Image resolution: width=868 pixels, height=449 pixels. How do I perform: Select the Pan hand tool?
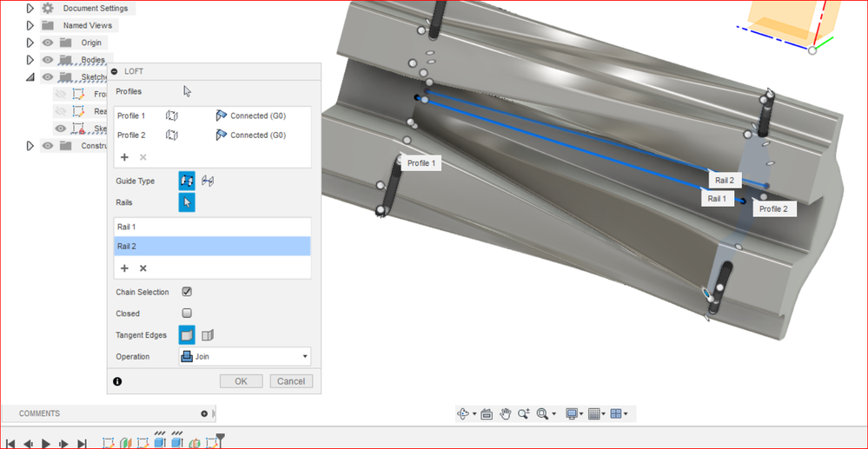(505, 413)
